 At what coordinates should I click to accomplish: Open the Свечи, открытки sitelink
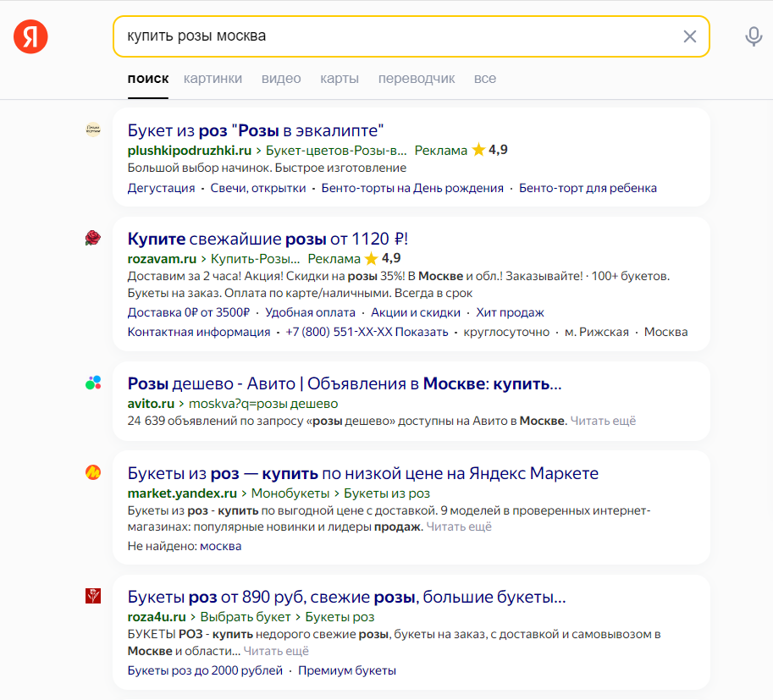258,188
